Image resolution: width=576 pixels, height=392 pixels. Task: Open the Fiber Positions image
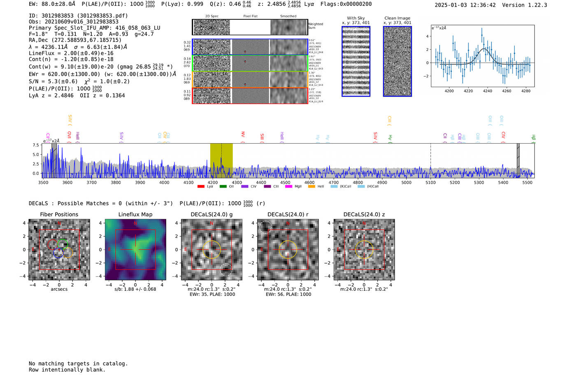[x=59, y=250]
